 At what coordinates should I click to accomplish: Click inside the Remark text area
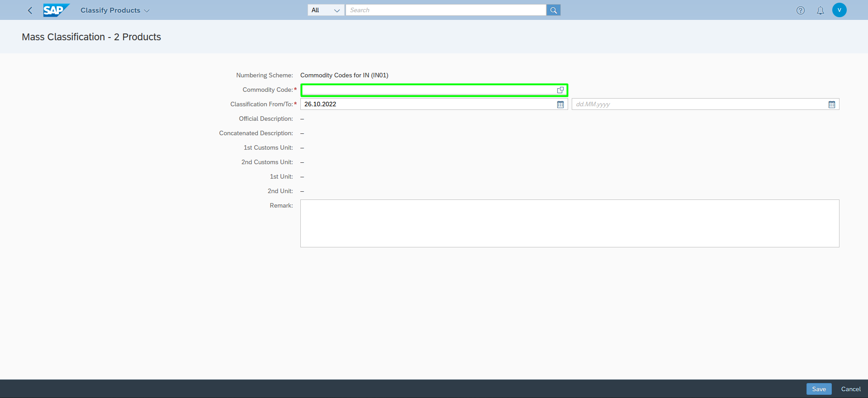pyautogui.click(x=570, y=223)
